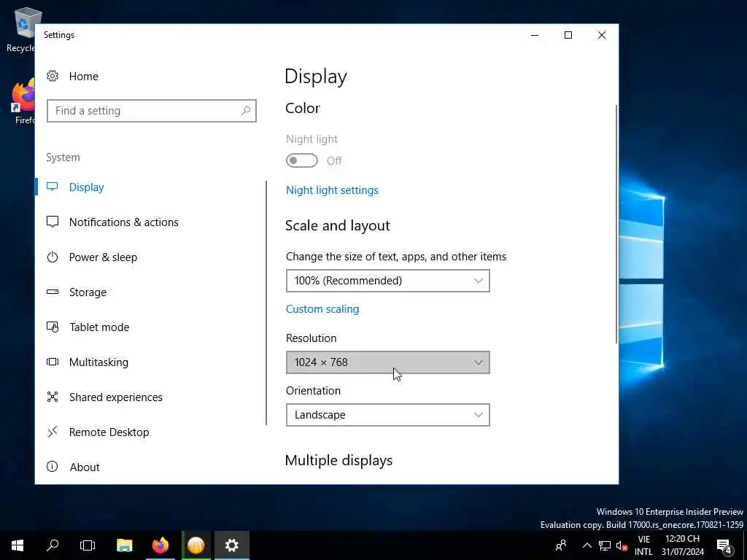
Task: Open Multitasking settings page
Action: (x=98, y=362)
